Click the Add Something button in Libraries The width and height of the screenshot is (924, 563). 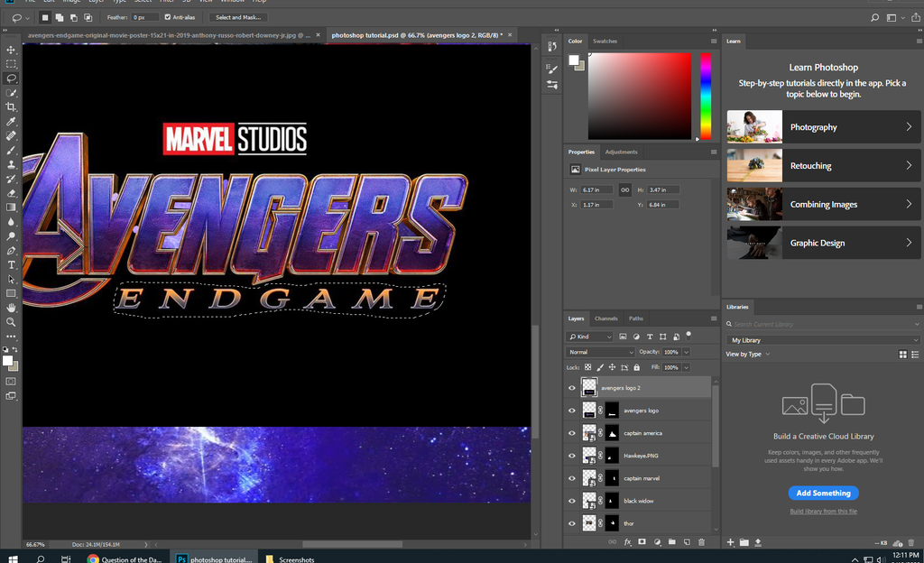823,493
